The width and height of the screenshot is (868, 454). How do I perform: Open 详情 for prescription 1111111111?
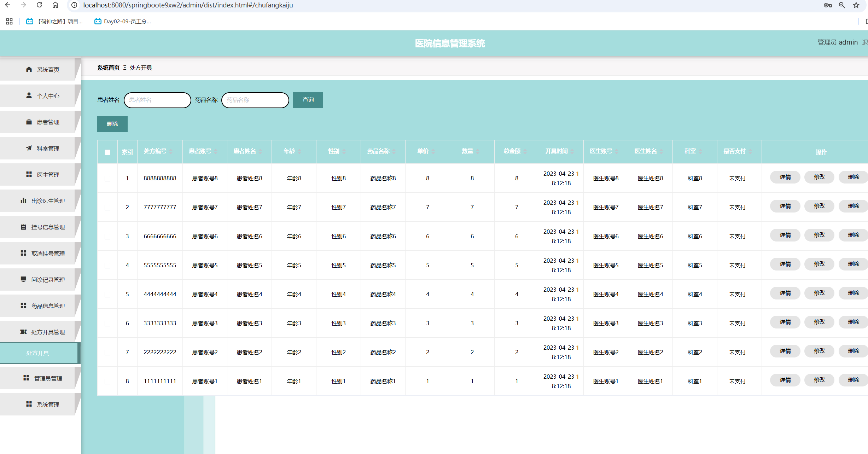(785, 380)
